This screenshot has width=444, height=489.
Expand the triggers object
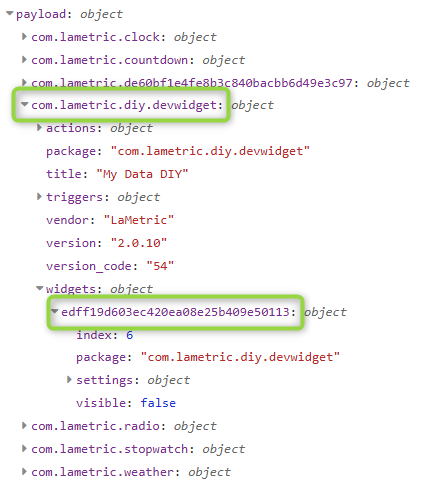[x=39, y=197]
